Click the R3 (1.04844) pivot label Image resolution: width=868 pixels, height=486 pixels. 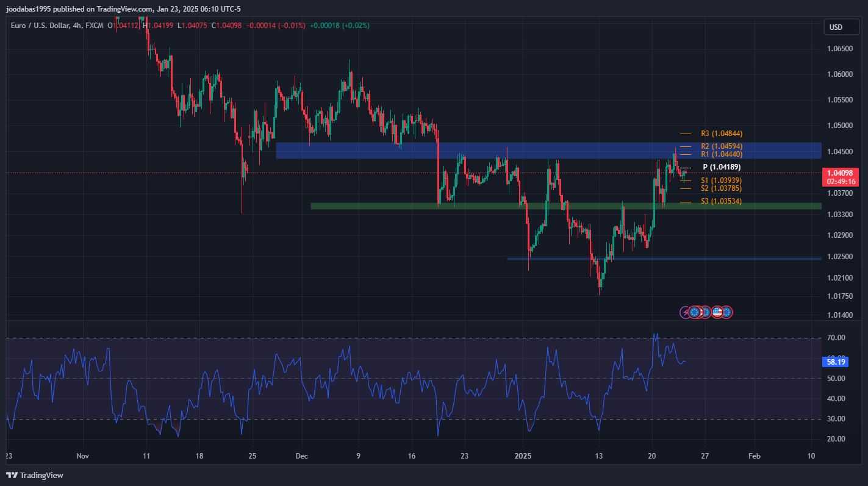coord(721,134)
